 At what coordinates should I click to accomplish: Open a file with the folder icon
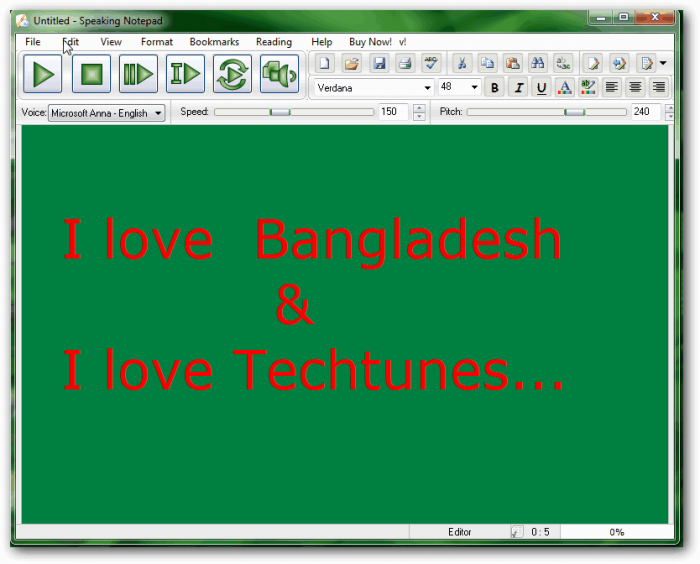pos(351,63)
